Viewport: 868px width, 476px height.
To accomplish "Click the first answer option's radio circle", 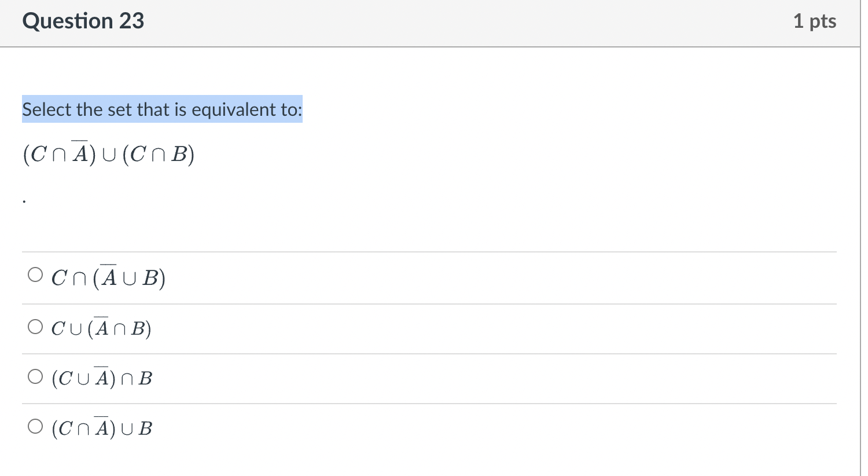I will [35, 274].
